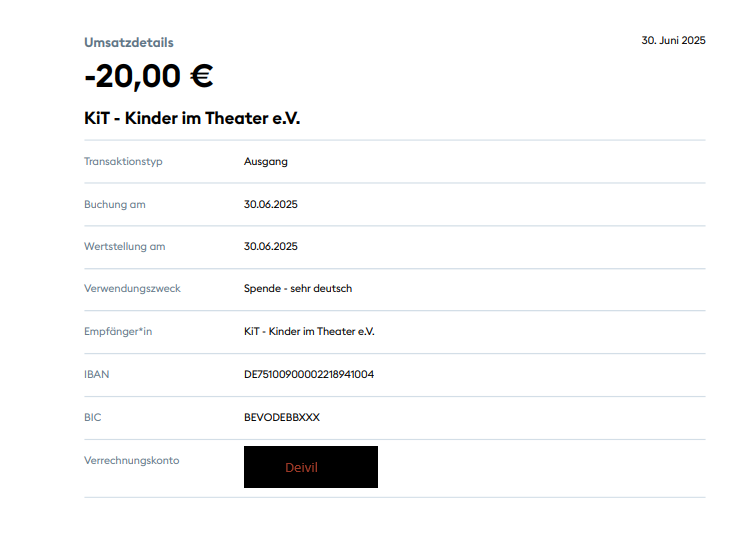Click the Transaktionstyp label
The width and height of the screenshot is (756, 542).
(123, 162)
